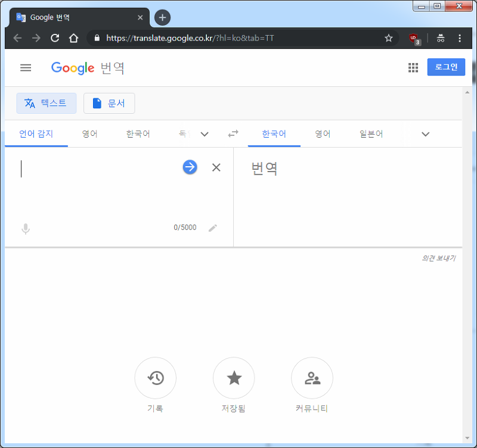Select the 텍스트 translation mode

47,103
